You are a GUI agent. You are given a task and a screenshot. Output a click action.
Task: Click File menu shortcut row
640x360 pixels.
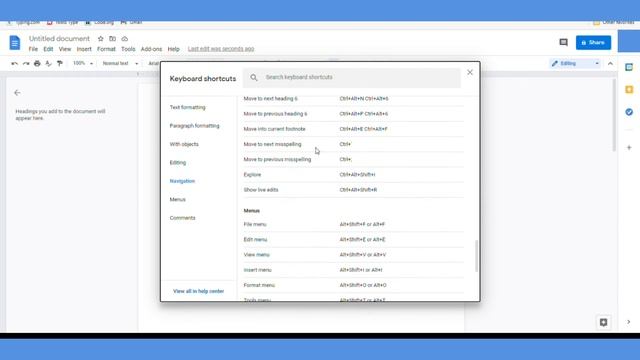(353, 224)
